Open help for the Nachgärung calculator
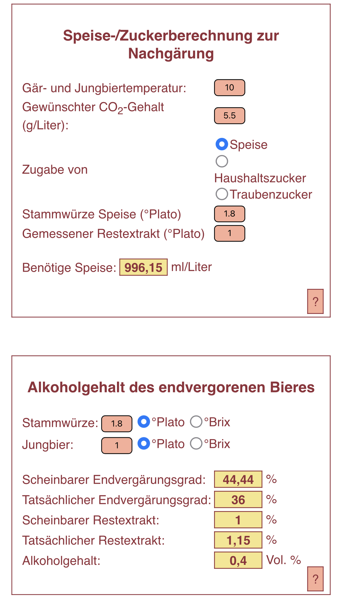The width and height of the screenshot is (364, 600). tap(315, 301)
